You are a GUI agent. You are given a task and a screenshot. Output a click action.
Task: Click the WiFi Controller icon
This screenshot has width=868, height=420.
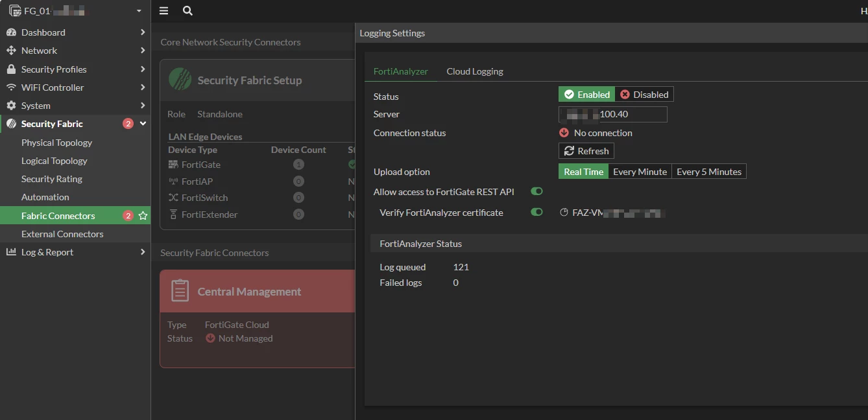click(x=11, y=87)
